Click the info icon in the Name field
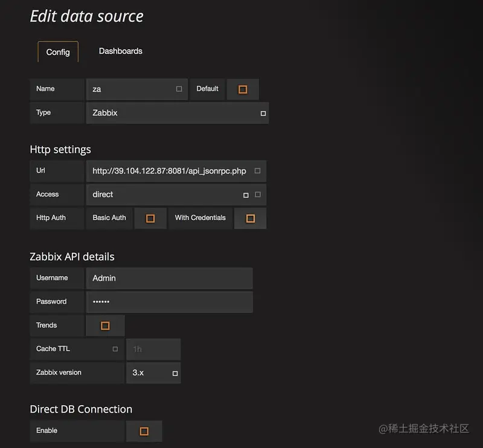This screenshot has height=448, width=483. pos(179,89)
